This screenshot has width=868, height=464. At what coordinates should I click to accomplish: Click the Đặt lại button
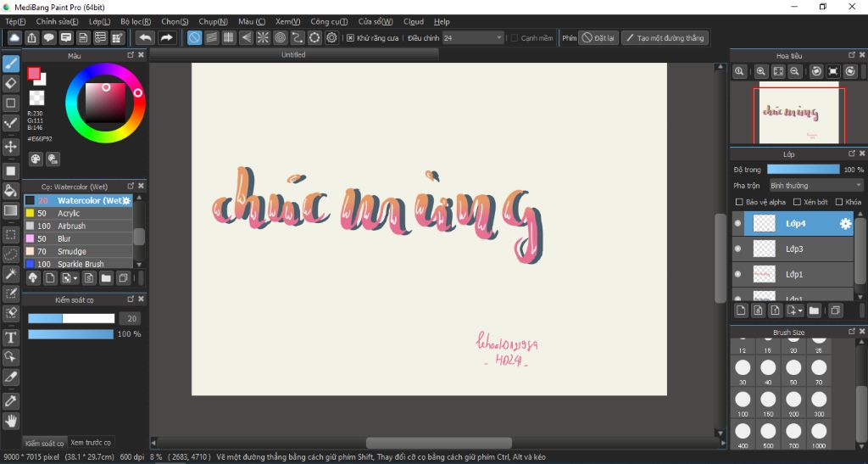point(598,37)
